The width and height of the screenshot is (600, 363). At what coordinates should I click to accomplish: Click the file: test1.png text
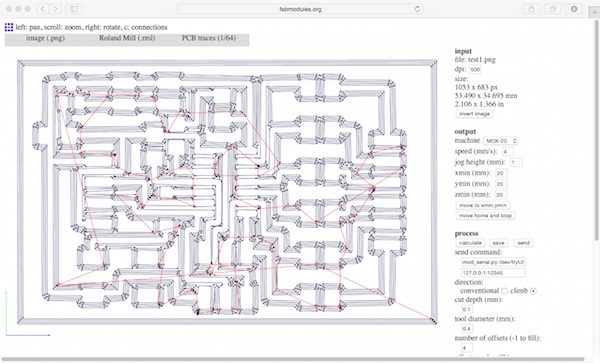click(475, 60)
